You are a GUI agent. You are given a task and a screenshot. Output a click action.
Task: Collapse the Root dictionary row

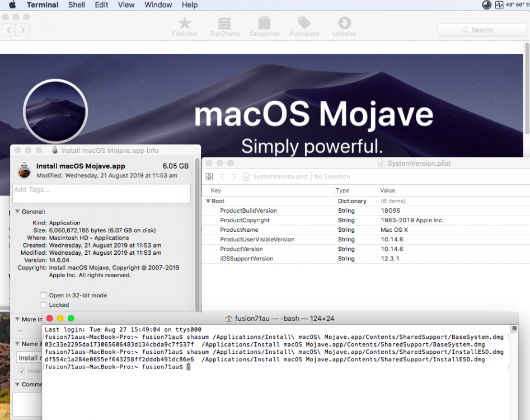point(208,201)
